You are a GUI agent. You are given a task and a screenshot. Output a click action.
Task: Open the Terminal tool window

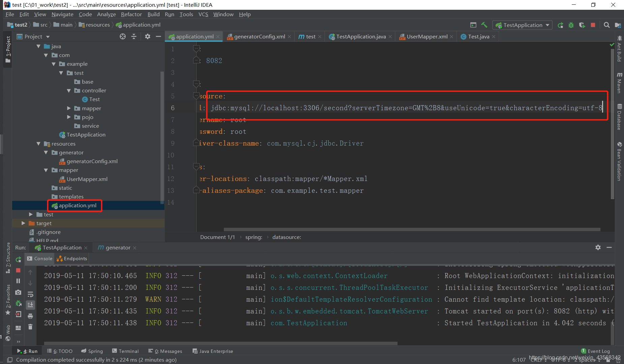pyautogui.click(x=125, y=351)
